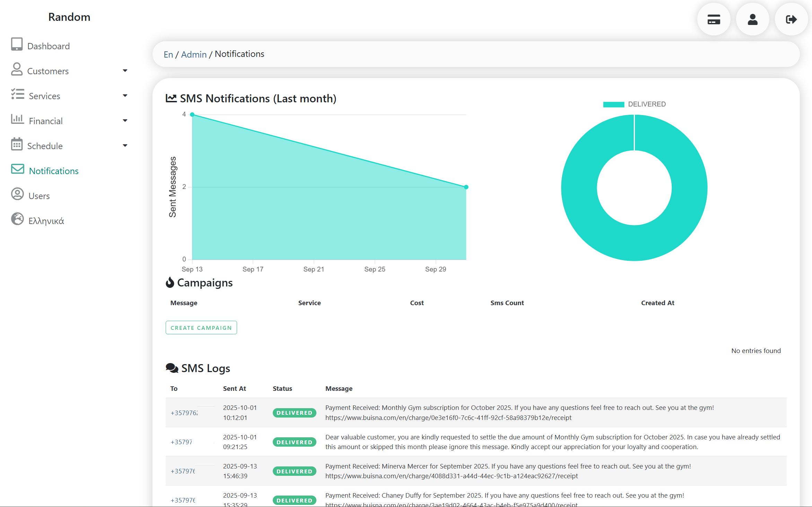Click the teal DELIVERED color swatch
The width and height of the screenshot is (812, 507).
[x=613, y=104]
